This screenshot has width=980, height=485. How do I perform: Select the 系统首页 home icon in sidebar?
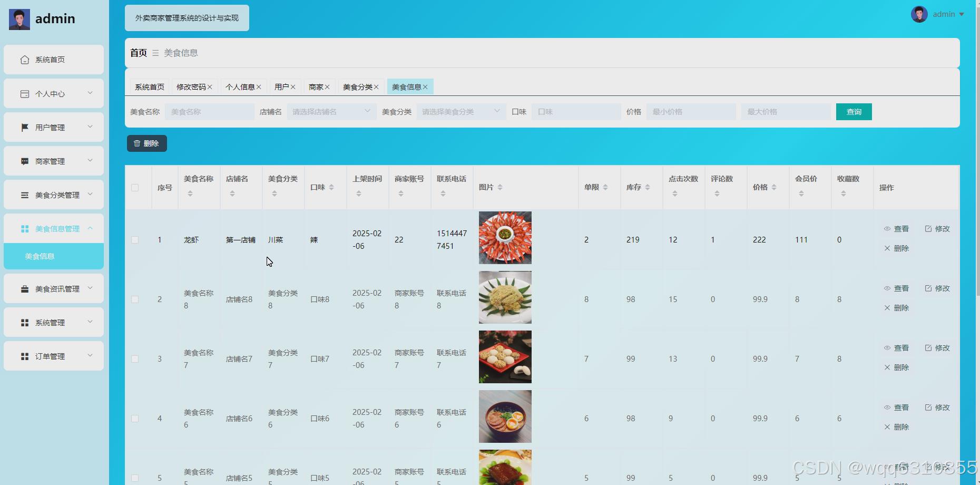tap(24, 60)
